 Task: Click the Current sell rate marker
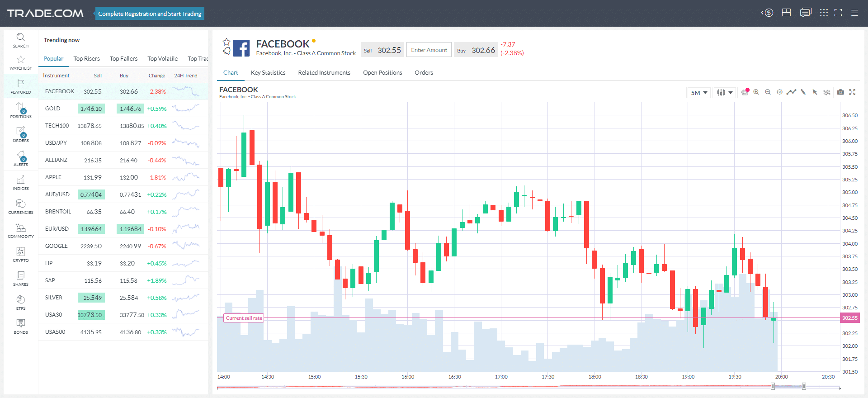tap(244, 318)
